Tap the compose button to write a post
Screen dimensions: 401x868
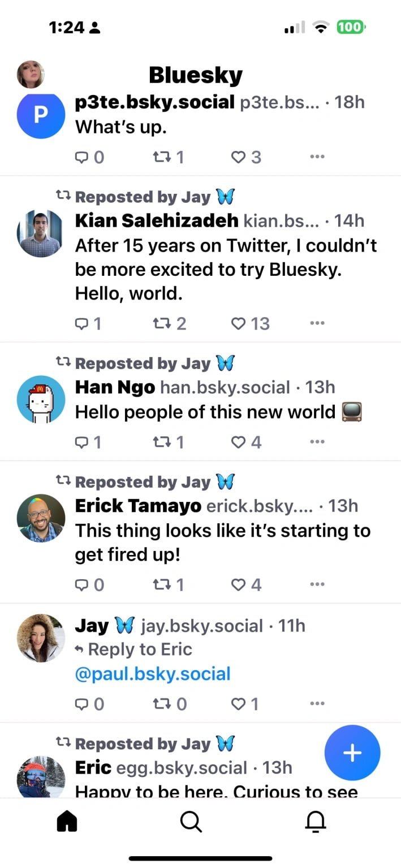(x=352, y=752)
